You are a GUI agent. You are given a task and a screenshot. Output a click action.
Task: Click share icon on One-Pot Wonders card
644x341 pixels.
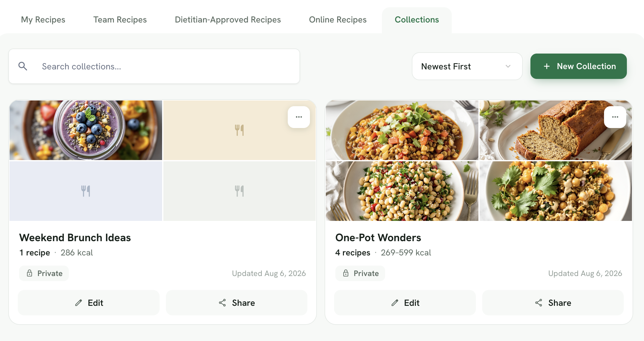click(539, 303)
